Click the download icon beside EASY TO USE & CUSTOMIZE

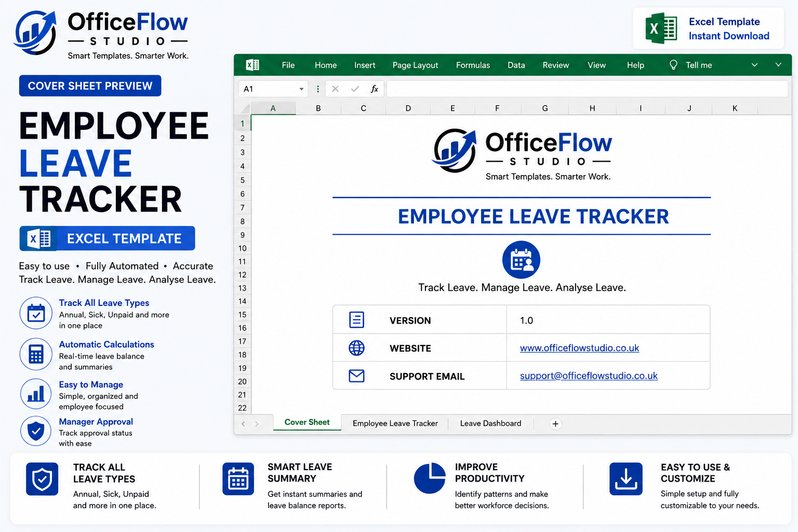pyautogui.click(x=626, y=479)
